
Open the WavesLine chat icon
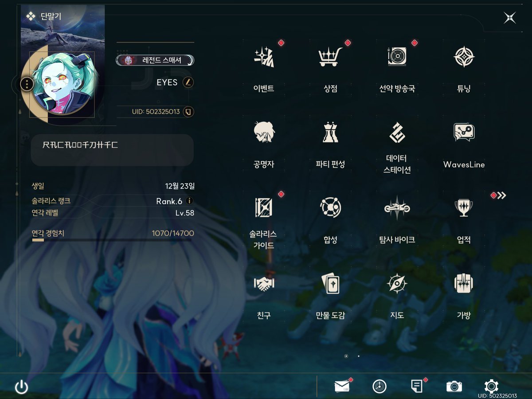[464, 132]
